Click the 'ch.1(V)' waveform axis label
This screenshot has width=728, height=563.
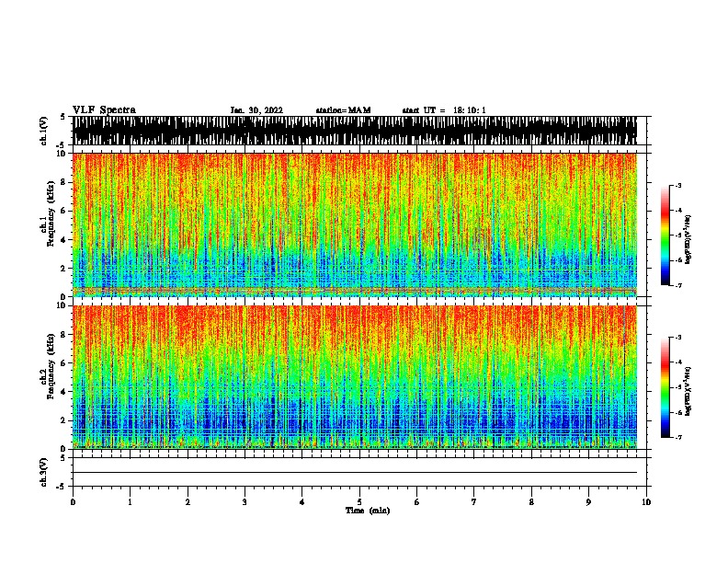click(44, 131)
